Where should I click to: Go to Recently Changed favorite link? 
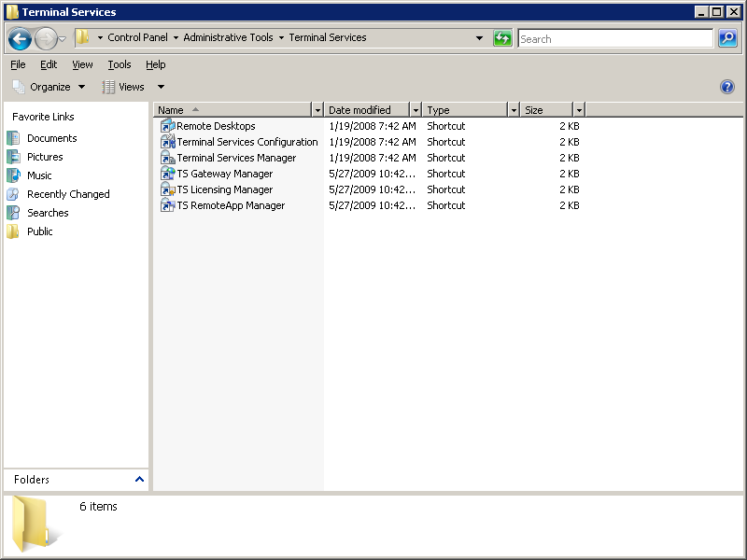[x=68, y=194]
